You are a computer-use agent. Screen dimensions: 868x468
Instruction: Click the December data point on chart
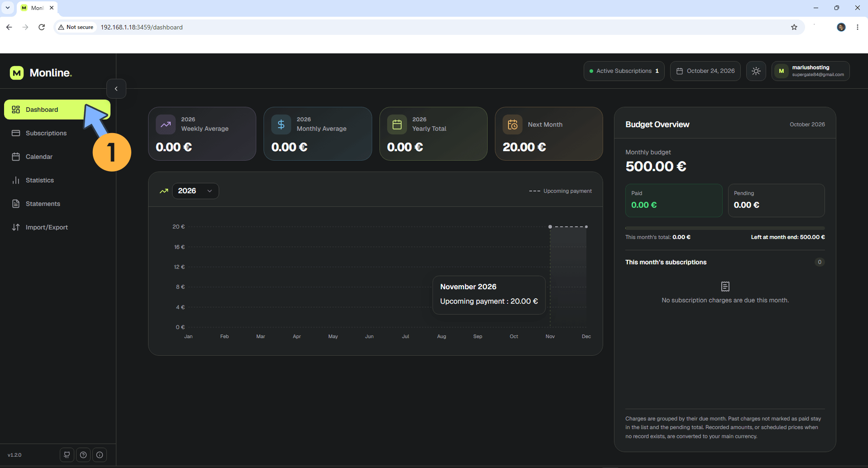[586, 227]
